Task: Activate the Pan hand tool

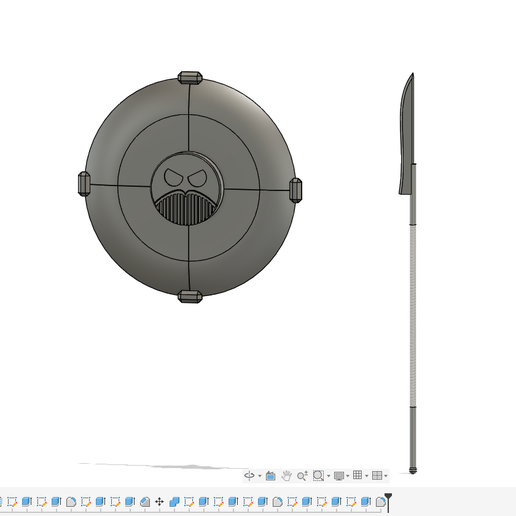Action: tap(286, 476)
